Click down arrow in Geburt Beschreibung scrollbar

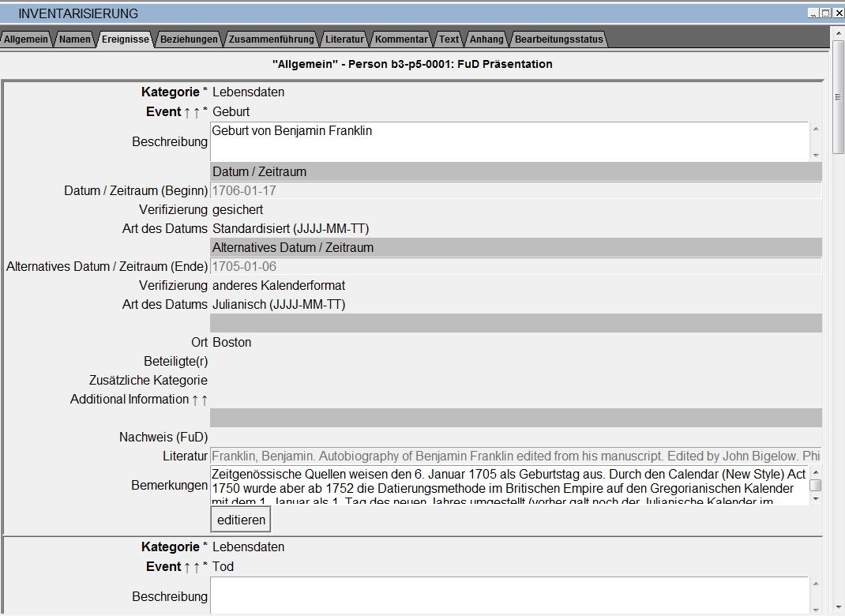tap(816, 156)
